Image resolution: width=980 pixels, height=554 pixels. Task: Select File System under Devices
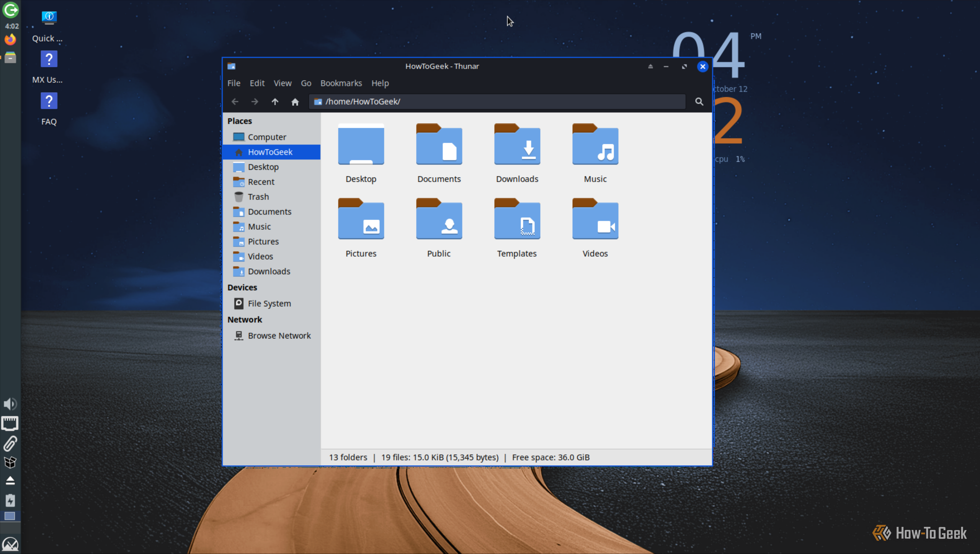click(271, 303)
